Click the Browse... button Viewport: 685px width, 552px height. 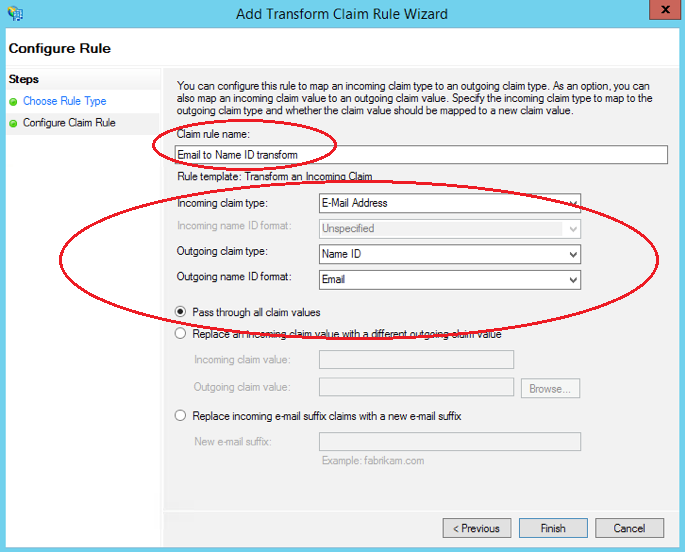550,388
